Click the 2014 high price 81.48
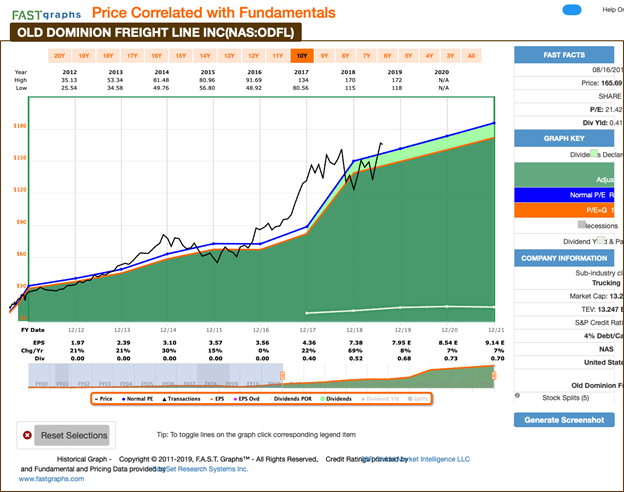624x492 pixels. pos(161,80)
